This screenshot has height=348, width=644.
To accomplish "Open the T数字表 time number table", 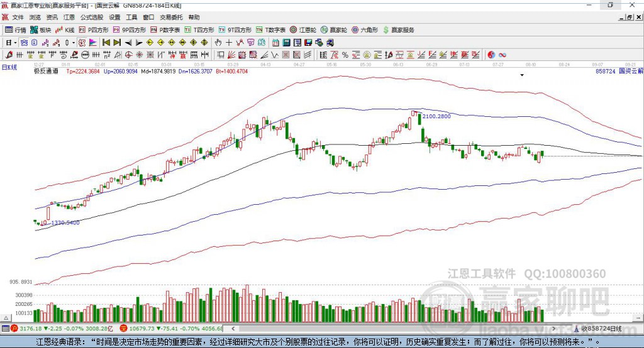I will point(270,30).
